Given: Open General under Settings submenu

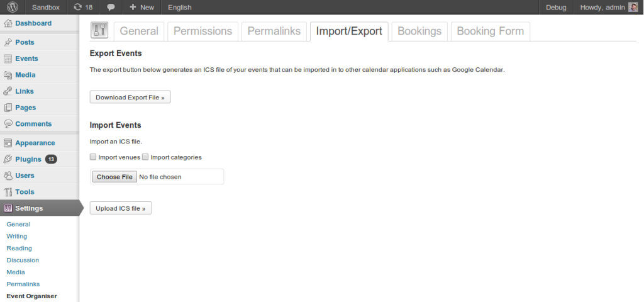Looking at the screenshot, I should click(x=18, y=225).
